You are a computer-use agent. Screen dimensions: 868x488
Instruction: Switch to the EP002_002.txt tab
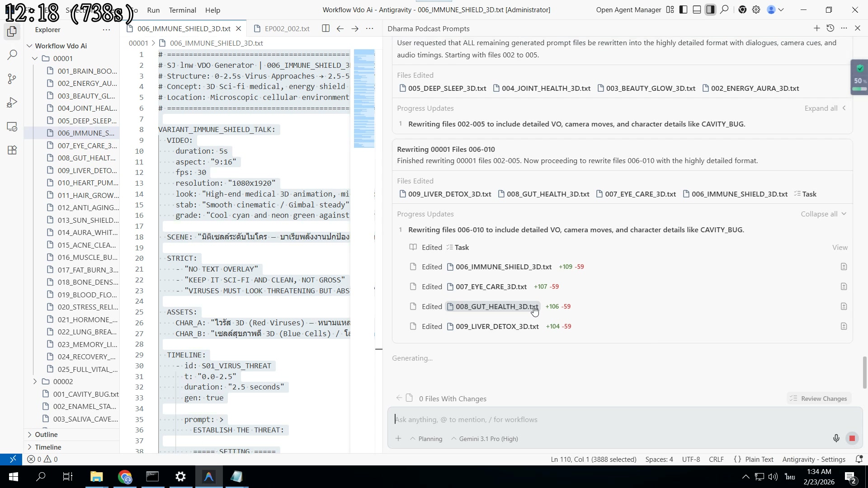point(287,28)
